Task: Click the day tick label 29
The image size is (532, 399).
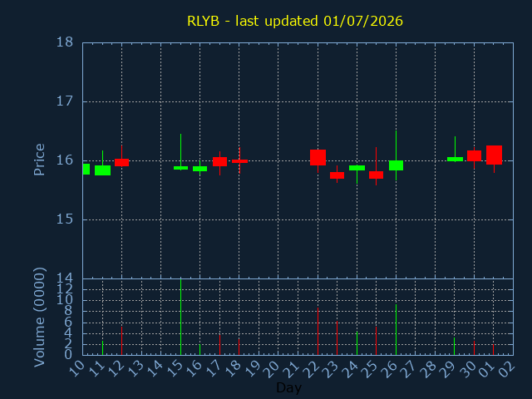Action: tap(448, 369)
